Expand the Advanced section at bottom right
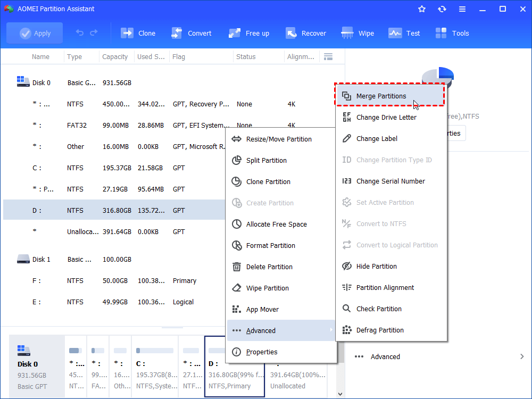 click(x=385, y=356)
